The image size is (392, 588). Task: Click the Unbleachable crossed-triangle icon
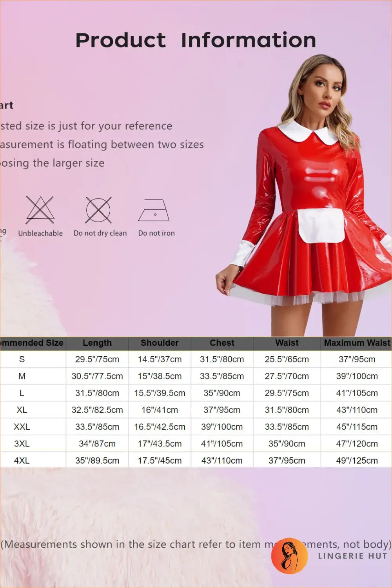coord(40,210)
